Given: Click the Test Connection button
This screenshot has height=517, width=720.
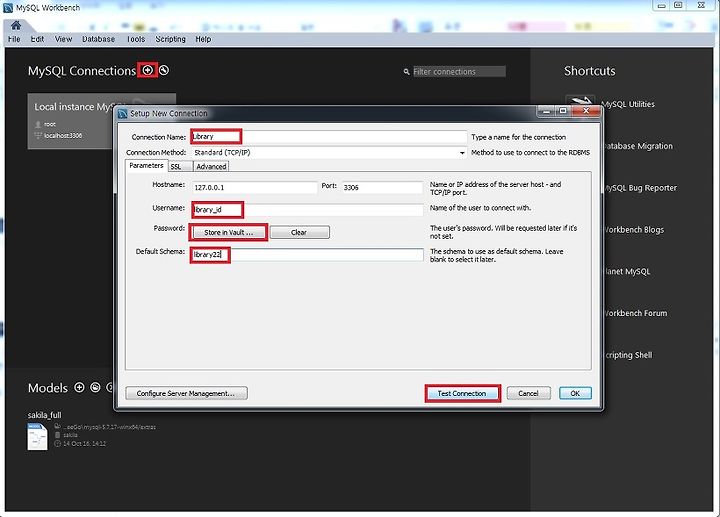Looking at the screenshot, I should [462, 393].
